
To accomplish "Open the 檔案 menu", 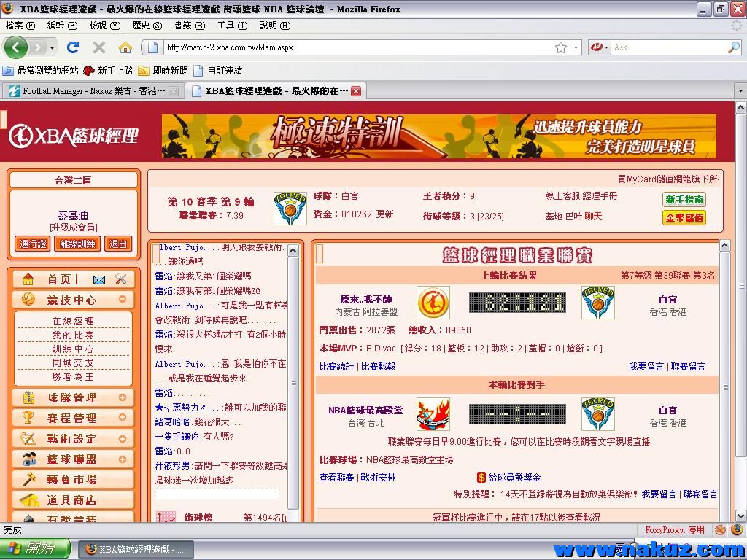I will coord(20,26).
